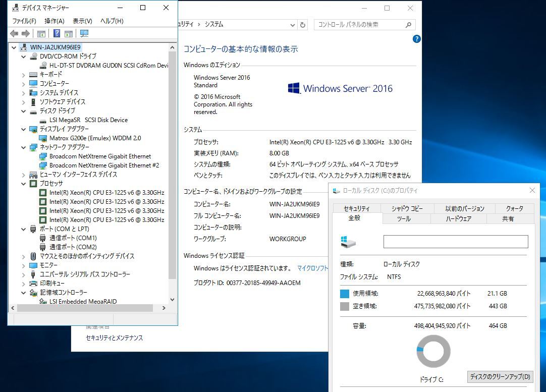This screenshot has width=546, height=392.
Task: Select the HL-DT-ST DVDRAM drive icon
Action: click(43, 65)
